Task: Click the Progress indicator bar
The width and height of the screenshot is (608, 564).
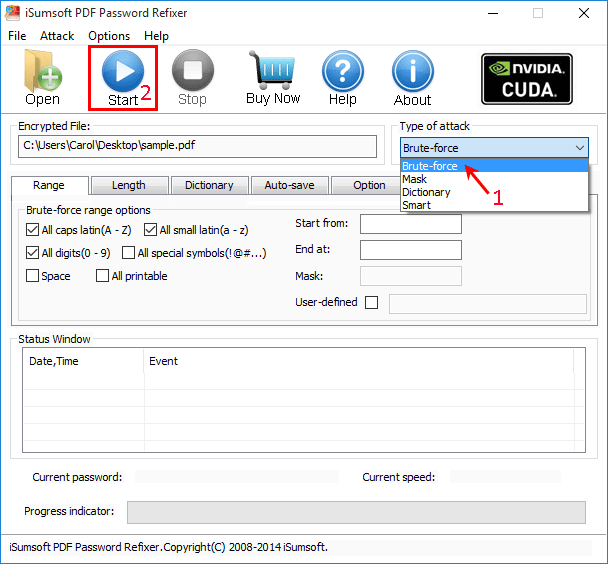Action: [356, 512]
